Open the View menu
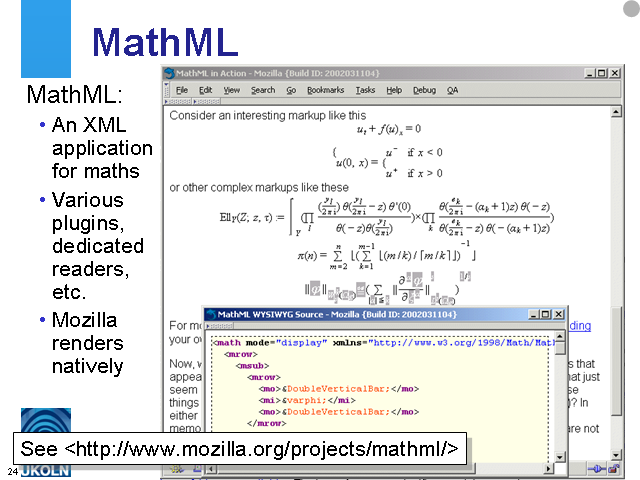The image size is (640, 480). pos(231,90)
